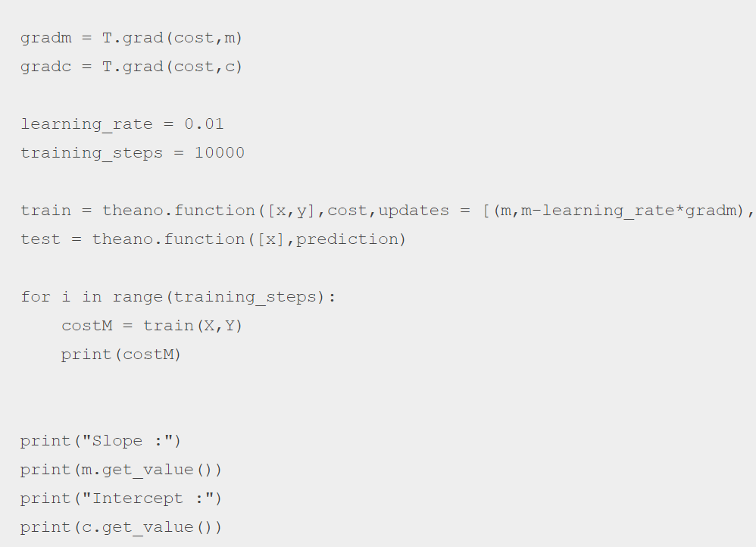Click the gradc = T.grad(cost,c) line
The width and height of the screenshot is (756, 547).
(x=131, y=67)
